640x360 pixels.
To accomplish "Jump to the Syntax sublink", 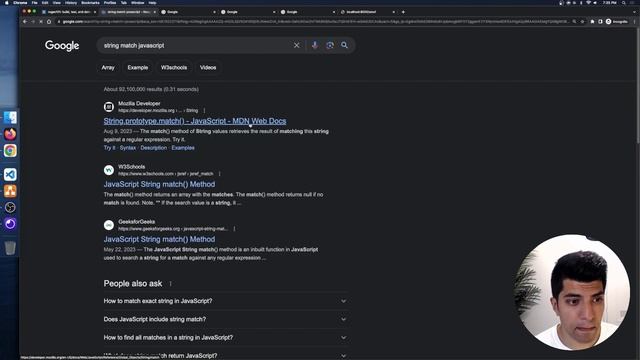I will (128, 148).
